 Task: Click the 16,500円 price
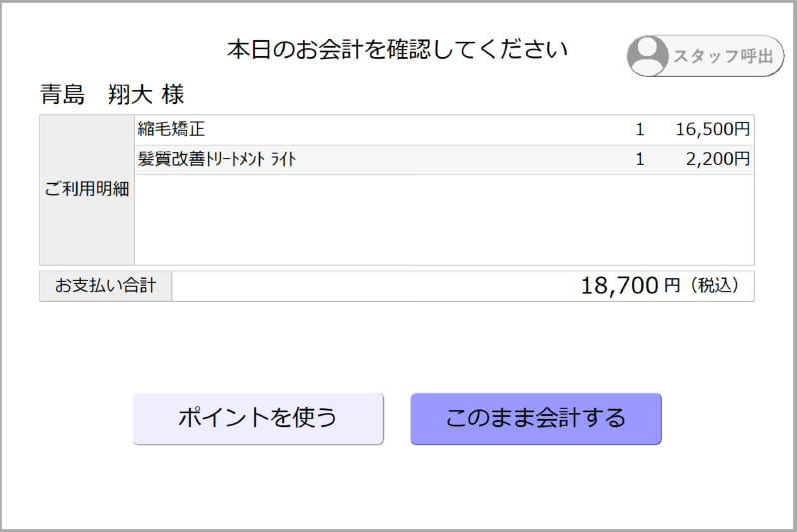click(x=712, y=129)
